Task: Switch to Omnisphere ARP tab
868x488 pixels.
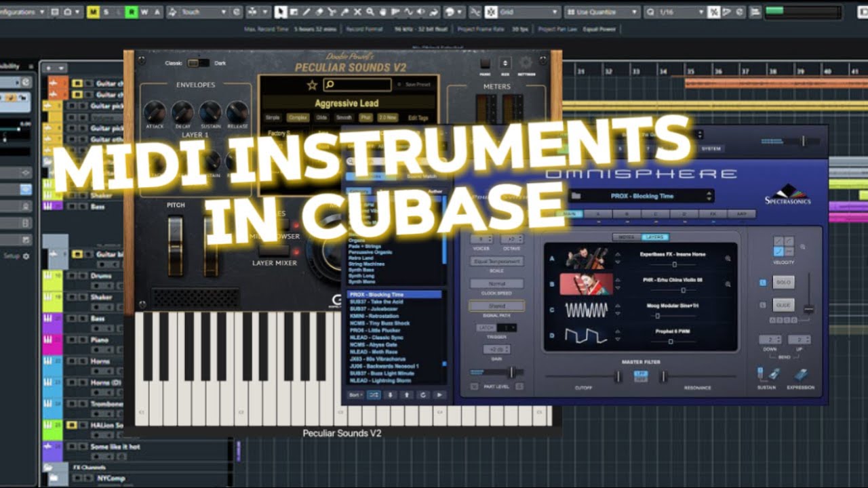Action: [x=742, y=213]
